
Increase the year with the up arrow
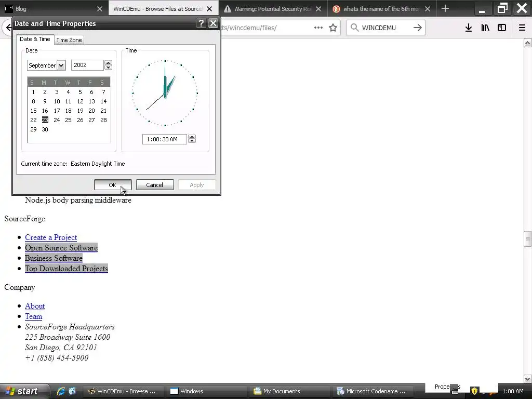(x=108, y=63)
